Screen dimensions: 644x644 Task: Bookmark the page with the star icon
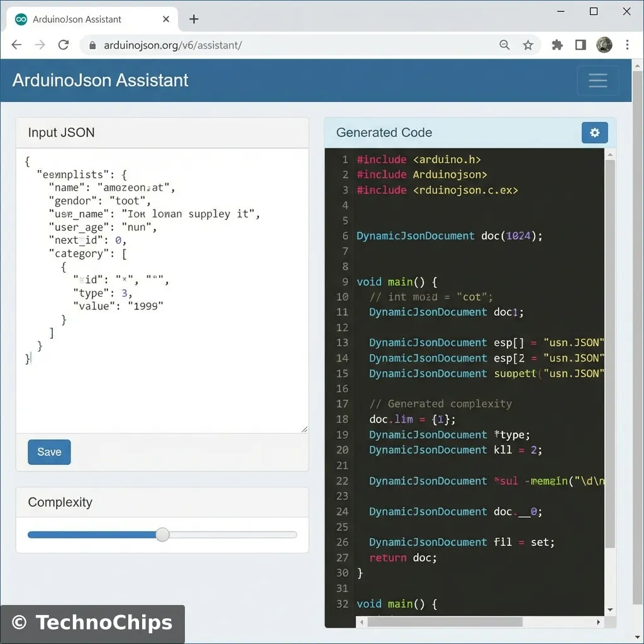528,45
